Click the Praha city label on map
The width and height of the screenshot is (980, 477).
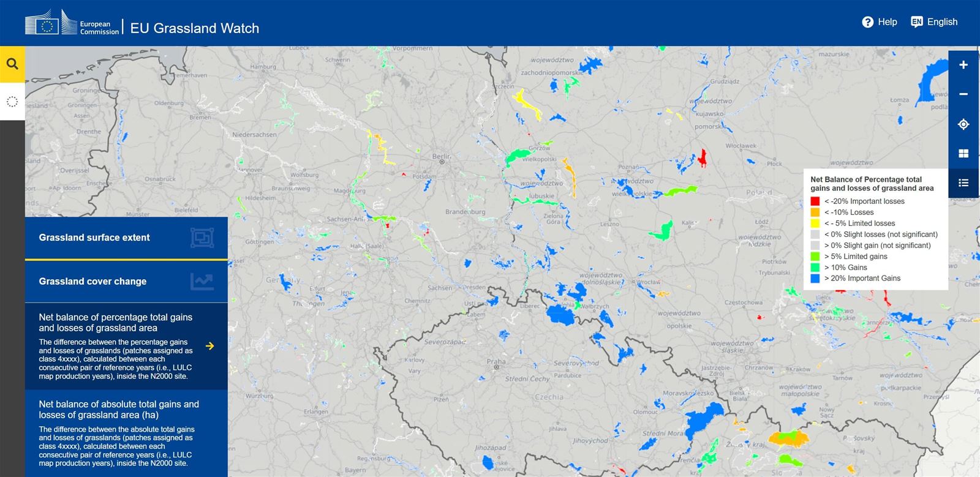point(496,362)
